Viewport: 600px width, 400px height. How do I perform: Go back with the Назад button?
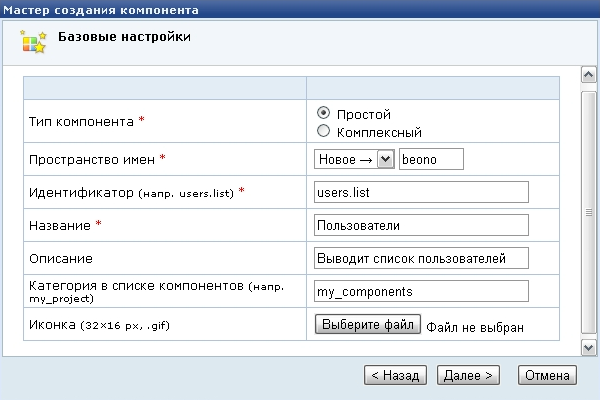397,375
